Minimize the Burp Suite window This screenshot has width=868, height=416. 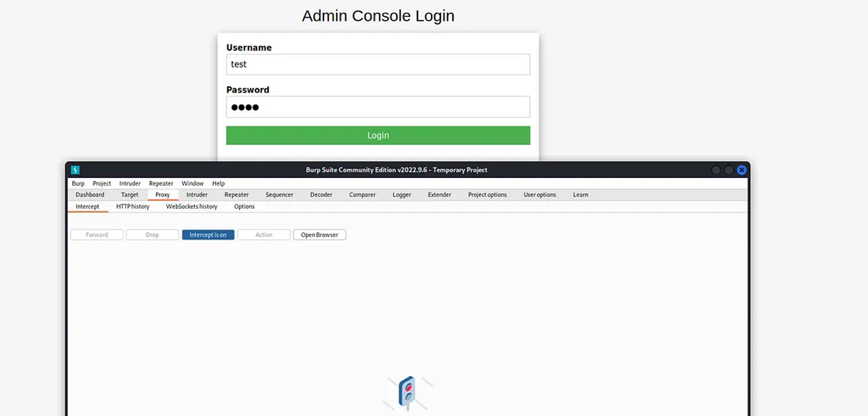[716, 170]
